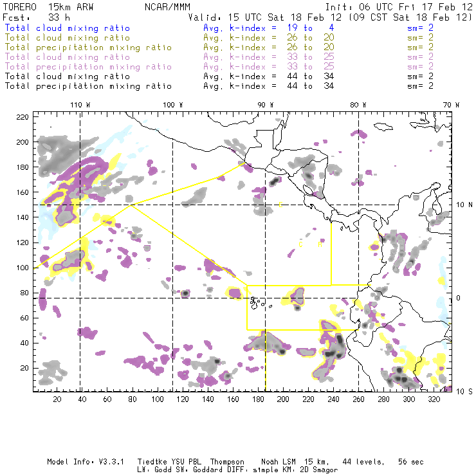Screen dimensions: 476x476
Task: Click the yellow "E" marker on the map
Action: pyautogui.click(x=280, y=205)
